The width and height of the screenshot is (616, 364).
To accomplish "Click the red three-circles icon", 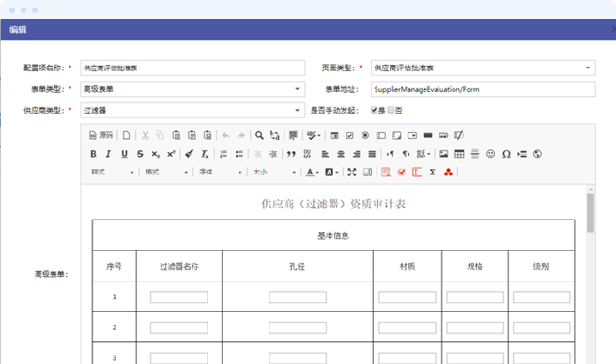I will point(448,172).
